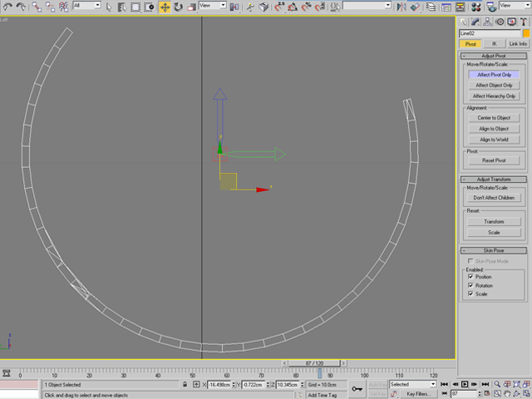Activate the Unlink Selection tool
This screenshot has width=532, height=399.
click(x=50, y=7)
